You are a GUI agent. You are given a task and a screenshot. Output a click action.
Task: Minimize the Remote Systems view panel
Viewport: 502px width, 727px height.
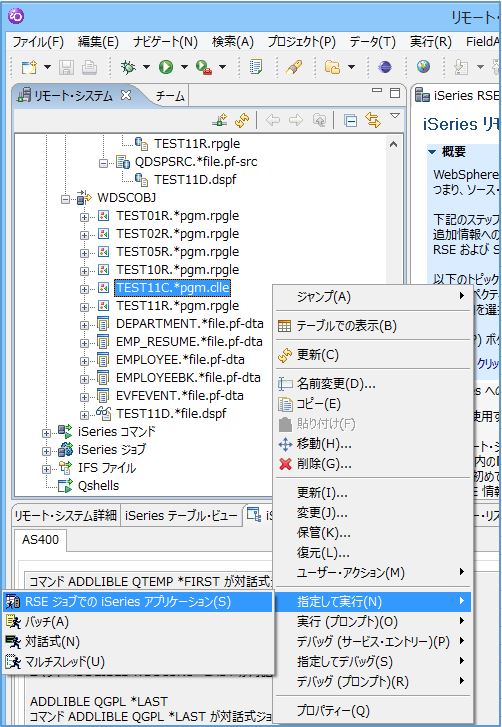(378, 91)
